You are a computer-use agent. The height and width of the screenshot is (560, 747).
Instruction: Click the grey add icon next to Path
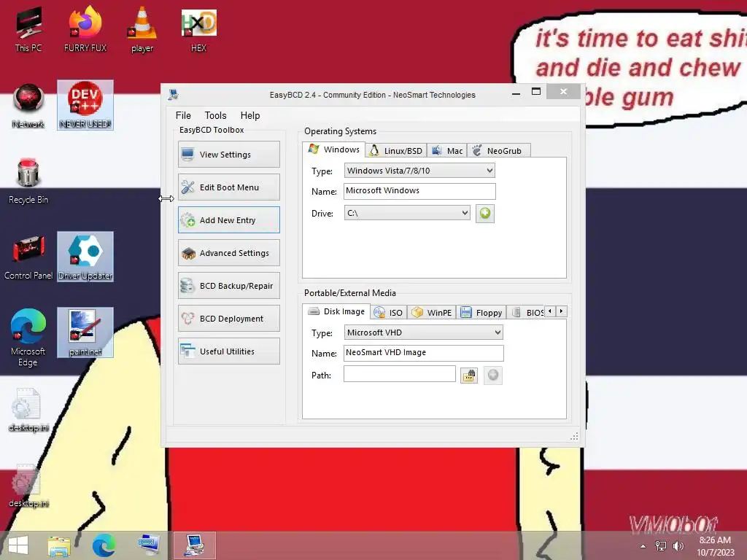[493, 376]
